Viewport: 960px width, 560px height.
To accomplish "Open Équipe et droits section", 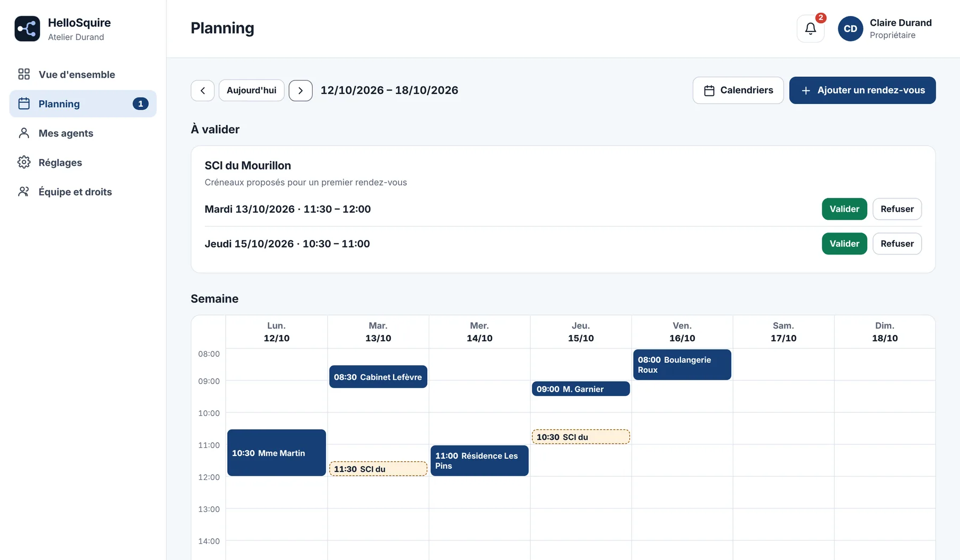I will (83, 191).
